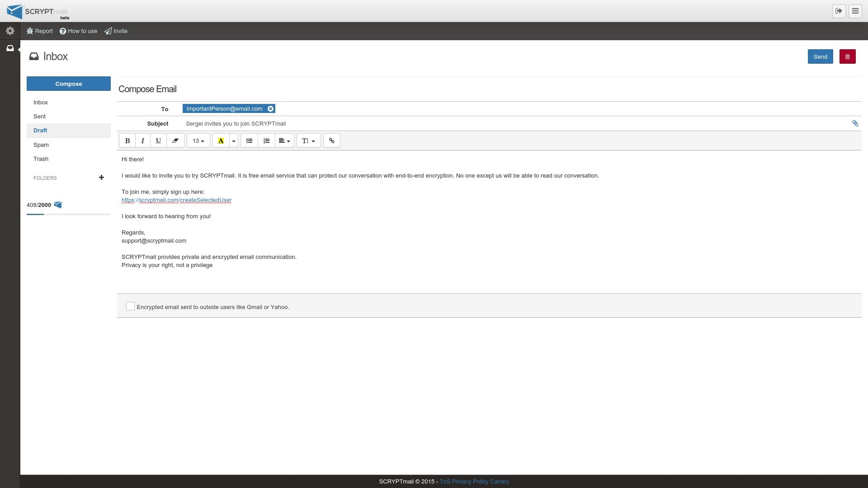This screenshot has width=868, height=488.
Task: Go to the Trash folder
Action: pos(41,159)
